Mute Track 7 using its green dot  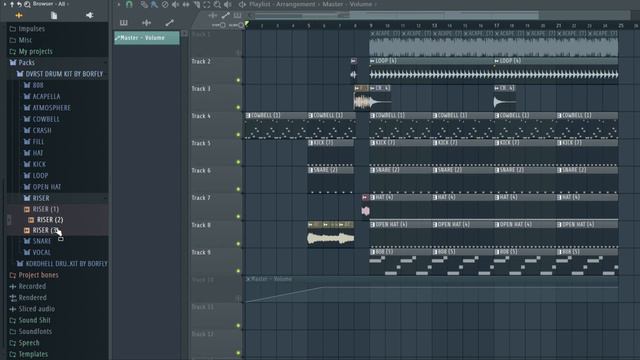coord(238,216)
